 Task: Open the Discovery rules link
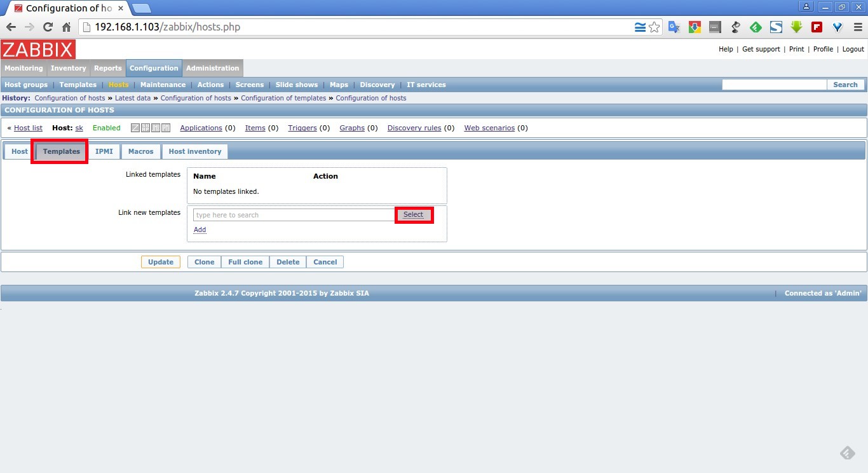click(414, 128)
